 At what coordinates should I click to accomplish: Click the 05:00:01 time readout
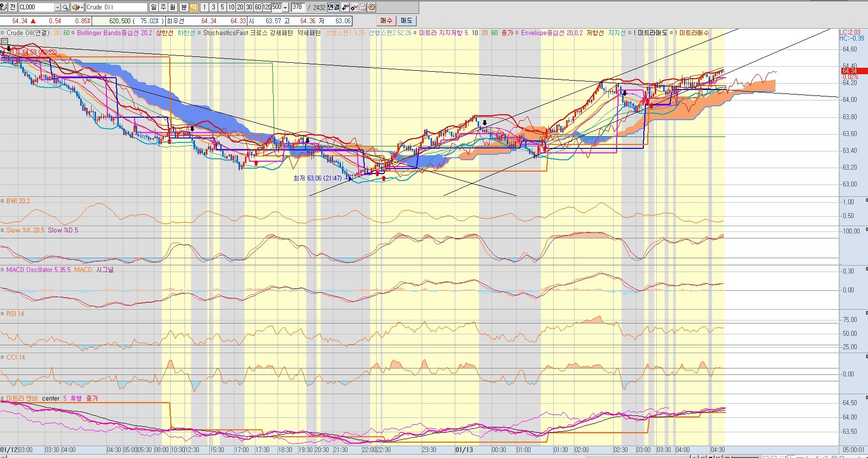[x=853, y=450]
